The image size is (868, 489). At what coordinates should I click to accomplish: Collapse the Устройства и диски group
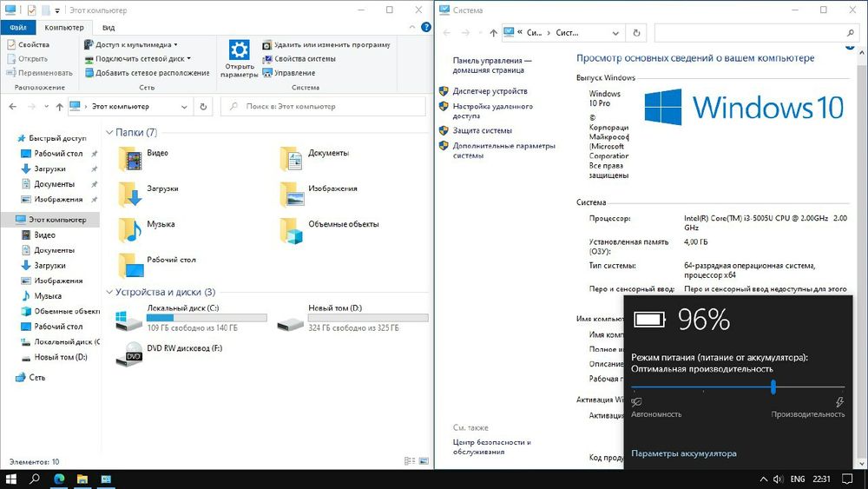coord(109,292)
